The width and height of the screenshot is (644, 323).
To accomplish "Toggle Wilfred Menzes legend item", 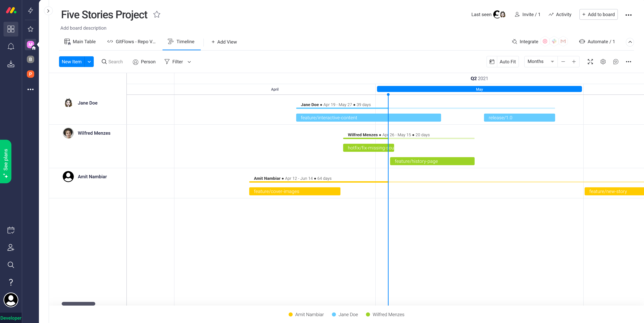I will [x=385, y=314].
